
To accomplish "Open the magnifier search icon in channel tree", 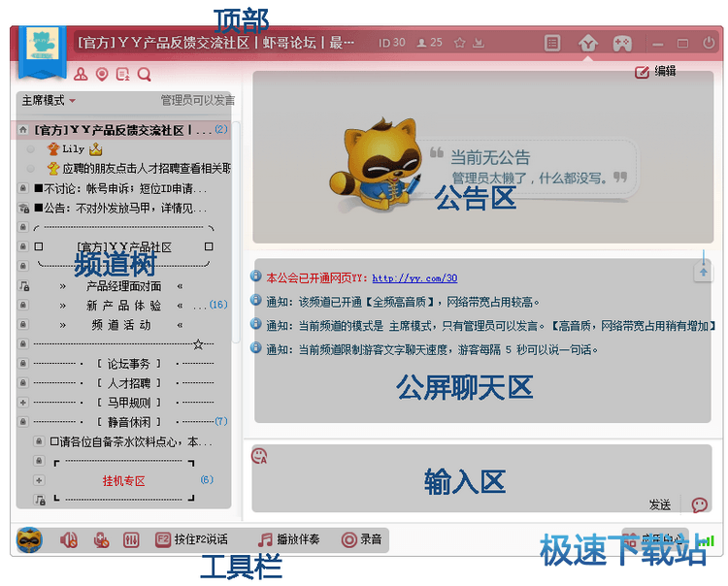I will pos(145,75).
